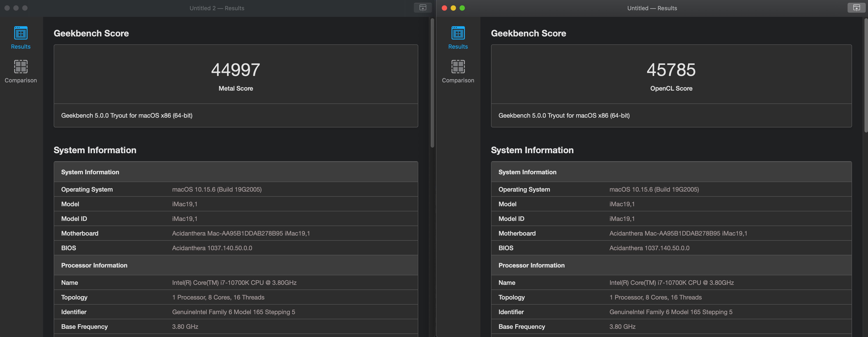
Task: Click BIOS version value in Untitled 2 window
Action: tap(212, 248)
